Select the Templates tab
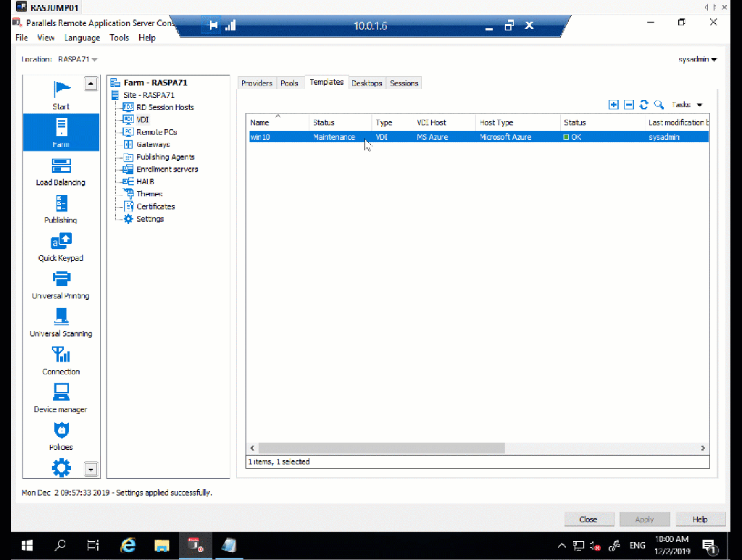This screenshot has height=560, width=742. click(x=327, y=83)
